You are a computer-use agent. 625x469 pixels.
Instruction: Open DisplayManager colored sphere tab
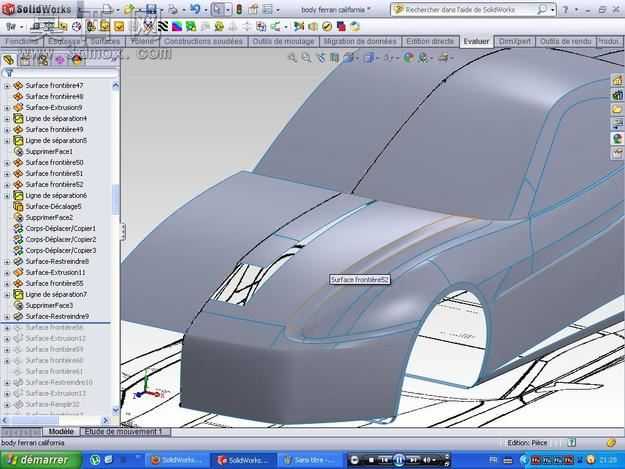77,60
